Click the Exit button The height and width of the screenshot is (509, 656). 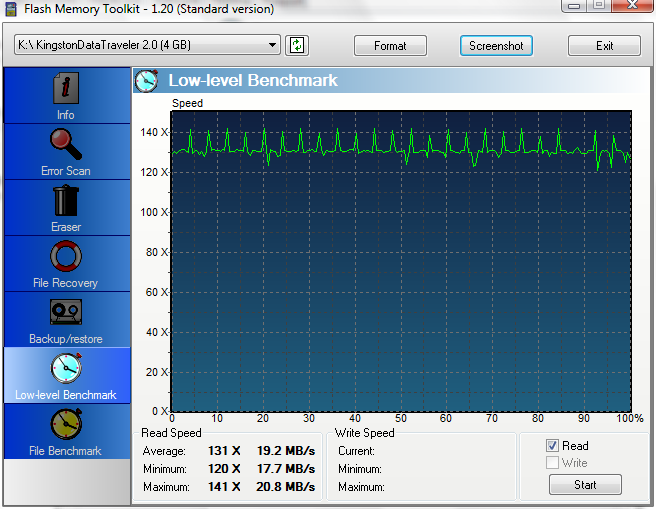[x=604, y=46]
